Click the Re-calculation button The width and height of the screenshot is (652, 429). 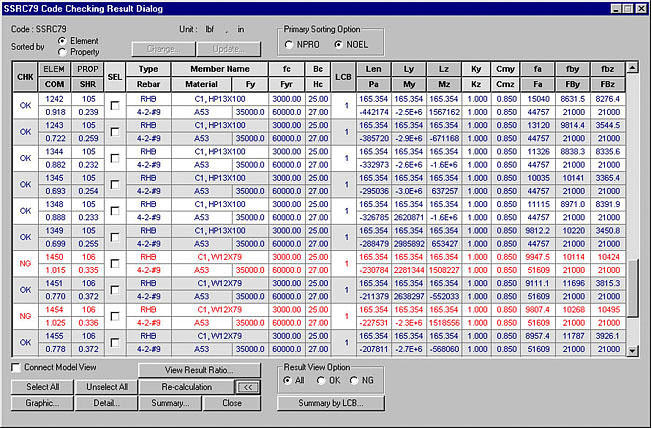click(x=186, y=386)
